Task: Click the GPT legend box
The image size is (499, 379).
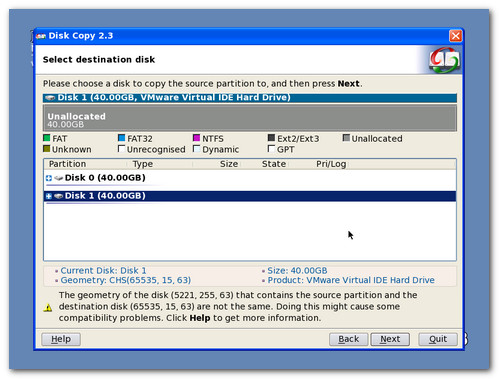Action: coord(271,149)
